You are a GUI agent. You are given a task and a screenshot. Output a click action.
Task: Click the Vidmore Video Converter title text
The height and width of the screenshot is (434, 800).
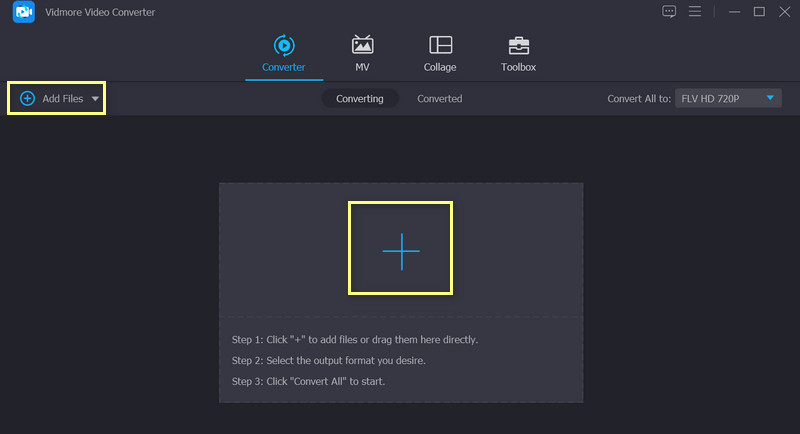[x=99, y=12]
